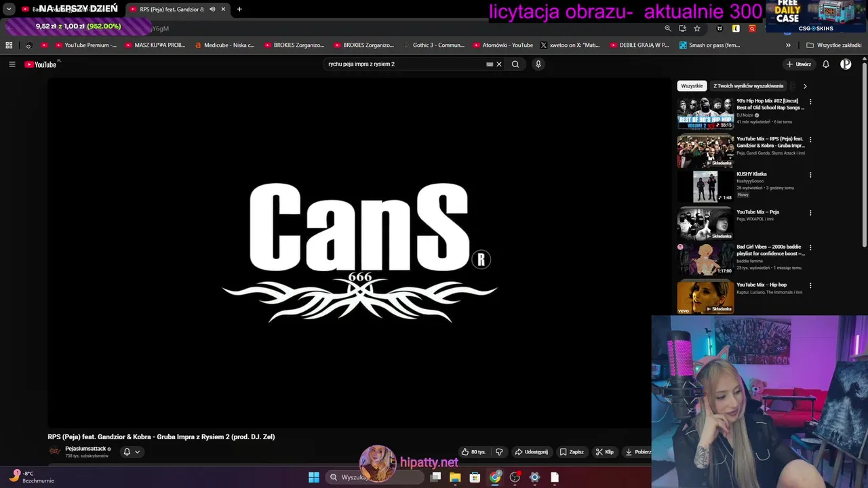
Task: Open more options for 90's Hip Hop Mix
Action: click(810, 102)
